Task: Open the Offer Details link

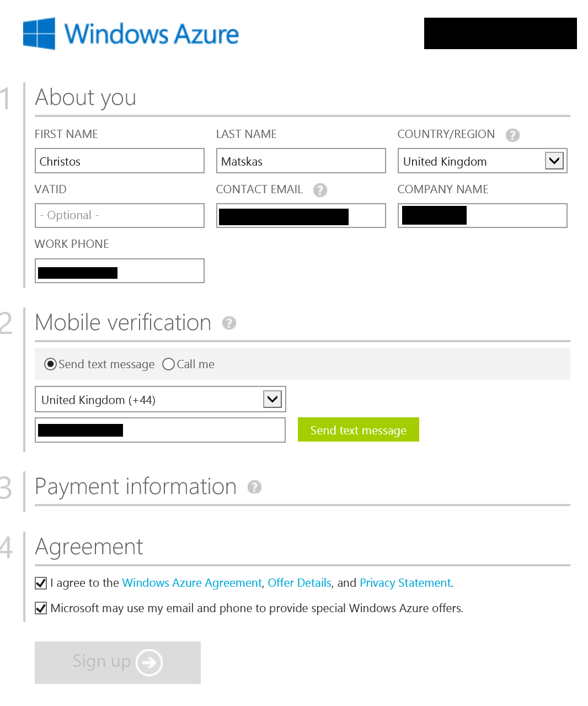Action: tap(300, 583)
